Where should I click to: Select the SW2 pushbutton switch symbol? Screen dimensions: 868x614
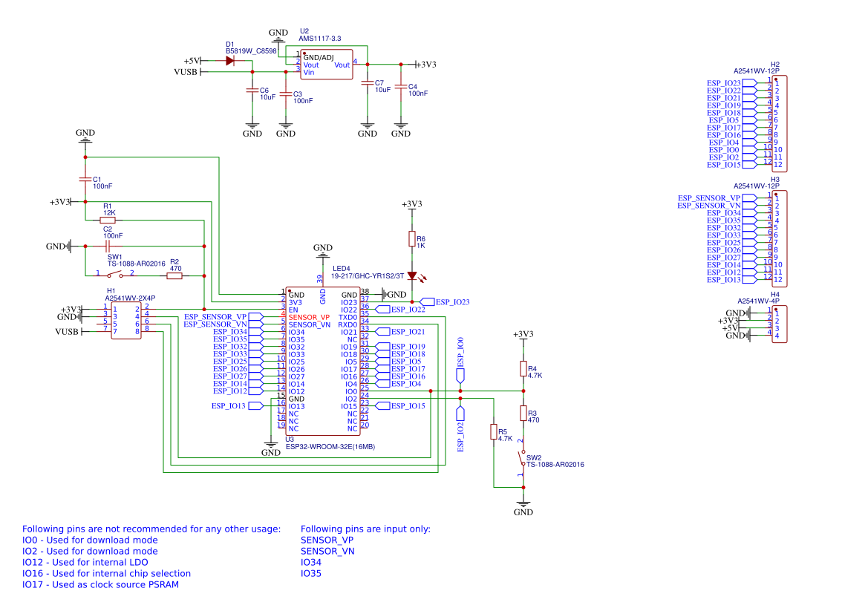point(521,458)
